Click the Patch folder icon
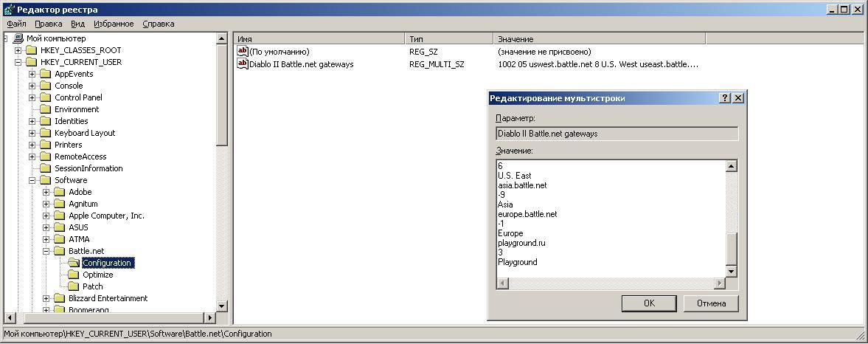Screen dimensions: 868x344 click(x=74, y=286)
